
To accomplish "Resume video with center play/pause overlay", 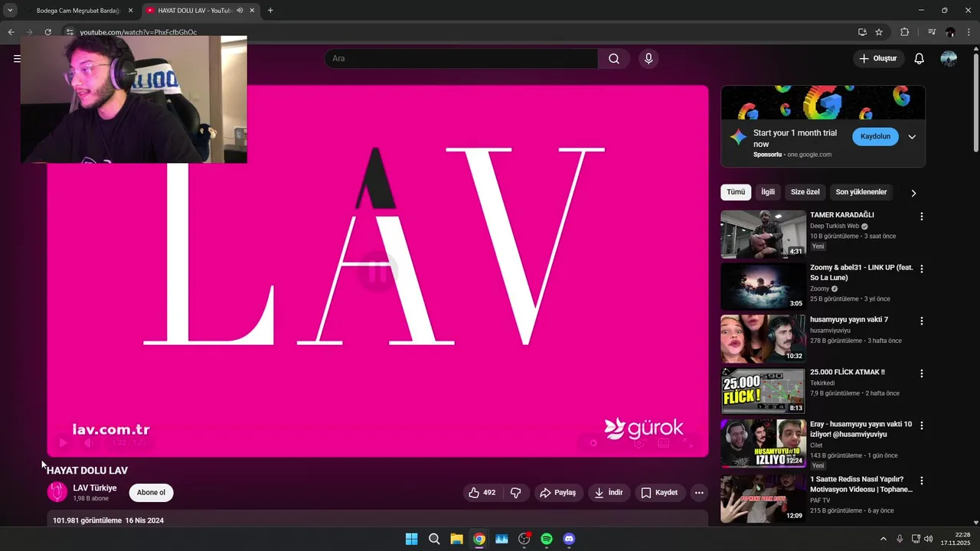I will (378, 271).
